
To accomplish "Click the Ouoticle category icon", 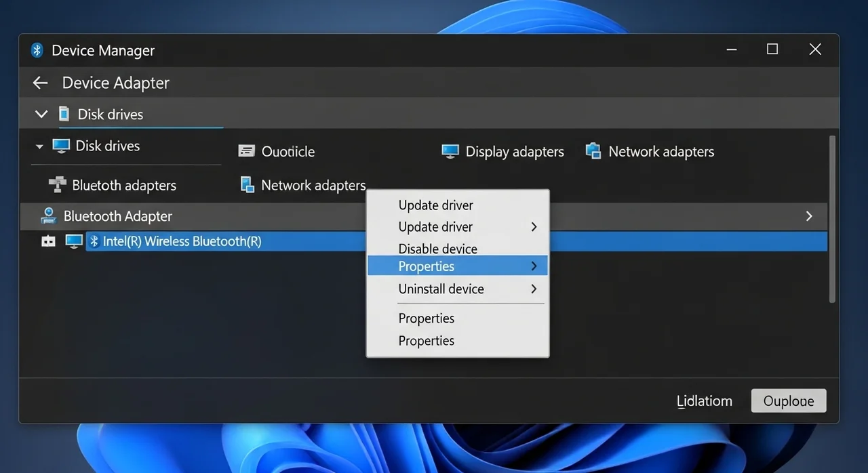I will pyautogui.click(x=246, y=151).
